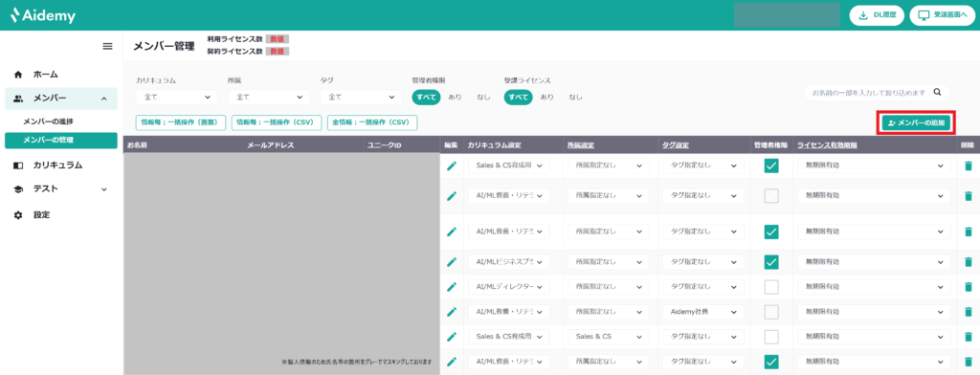
Task: Expand the テスト sidebar section
Action: pyautogui.click(x=103, y=189)
